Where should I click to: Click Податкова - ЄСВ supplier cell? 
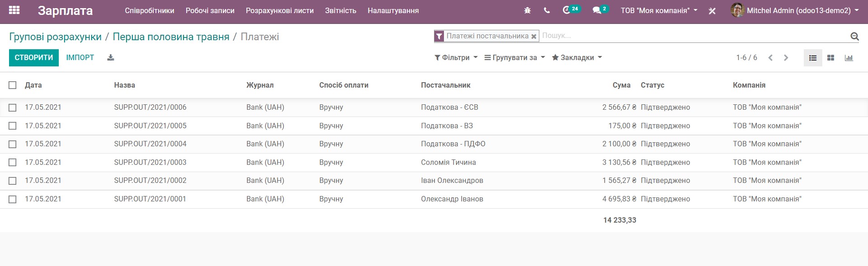click(449, 107)
